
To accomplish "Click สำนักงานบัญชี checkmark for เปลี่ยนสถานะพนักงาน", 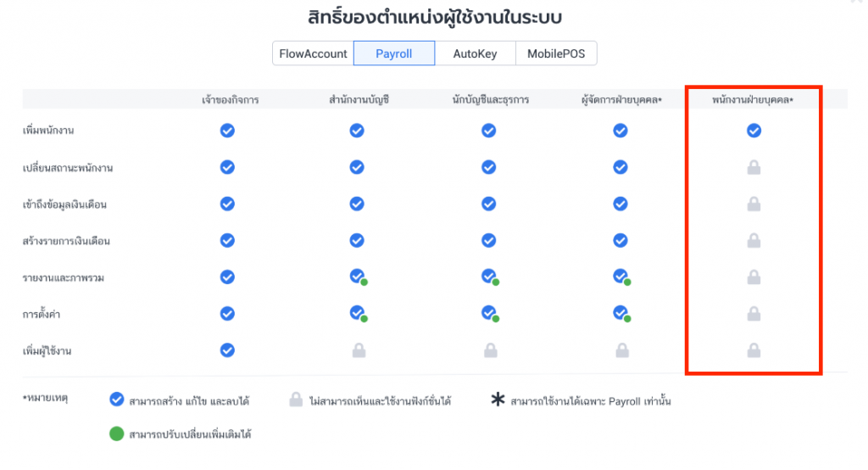I will 357,167.
